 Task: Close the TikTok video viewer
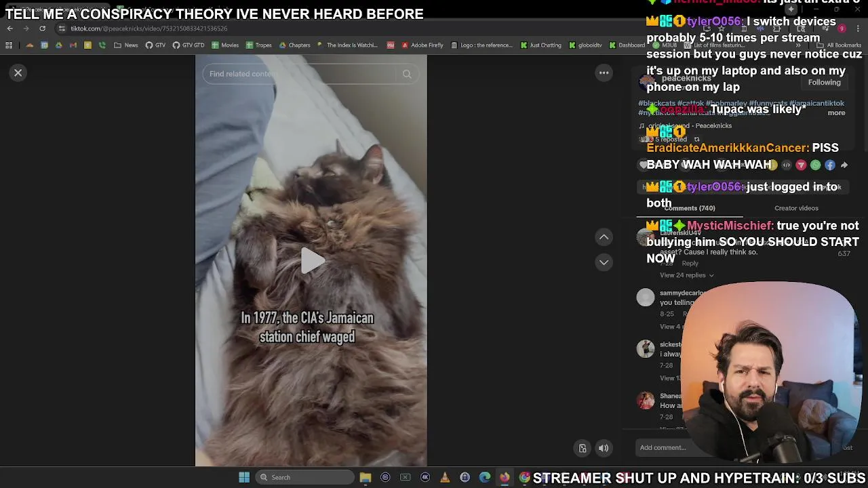coord(18,73)
